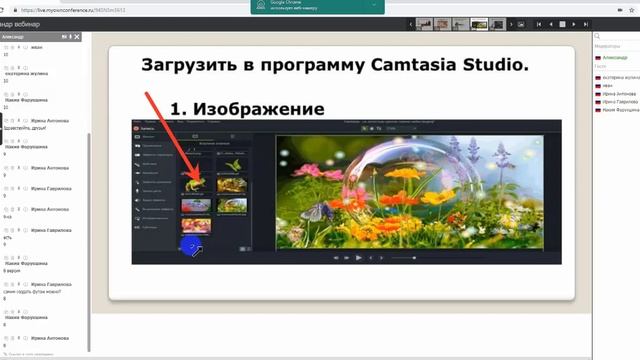Click play button in Camtasia preview
Image resolution: width=640 pixels, height=360 pixels.
(358, 258)
